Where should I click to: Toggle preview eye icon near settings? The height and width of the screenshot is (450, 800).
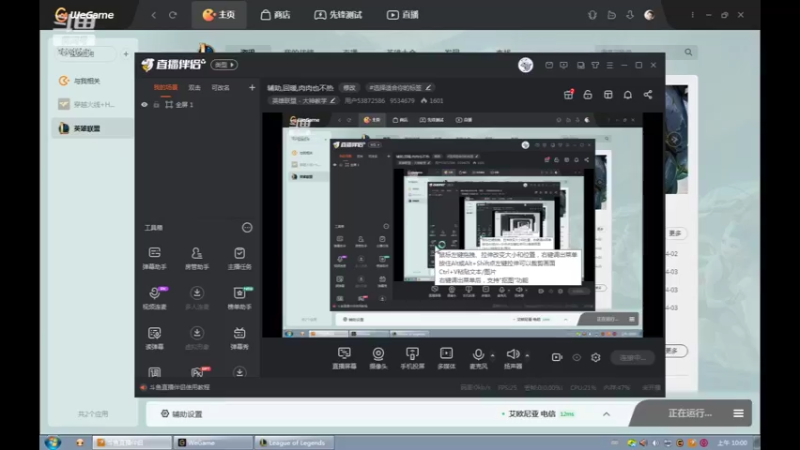577,357
